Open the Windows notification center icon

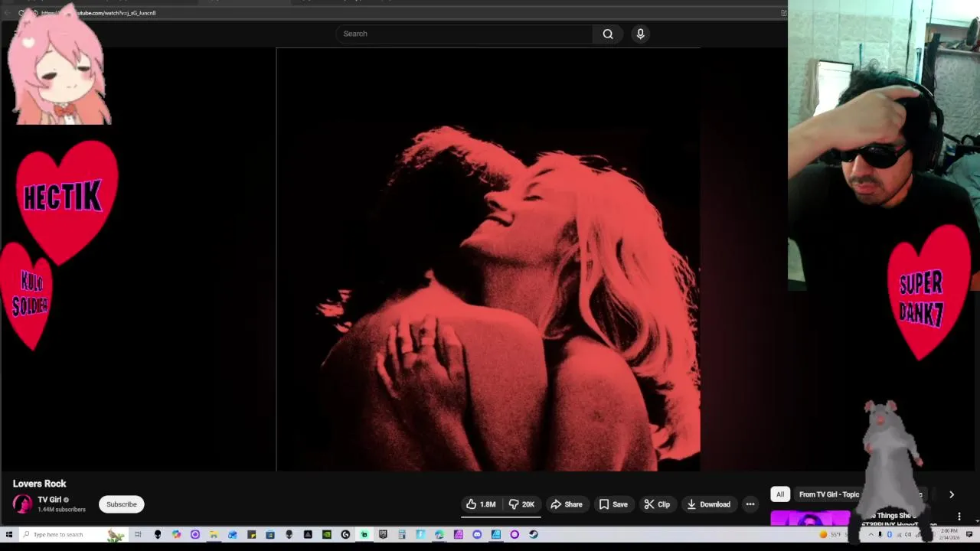pos(969,534)
